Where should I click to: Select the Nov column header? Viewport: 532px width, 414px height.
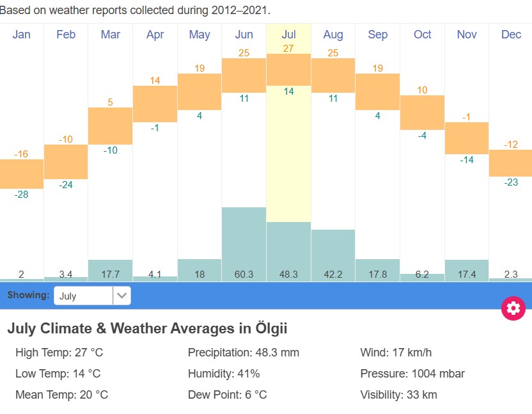(466, 35)
